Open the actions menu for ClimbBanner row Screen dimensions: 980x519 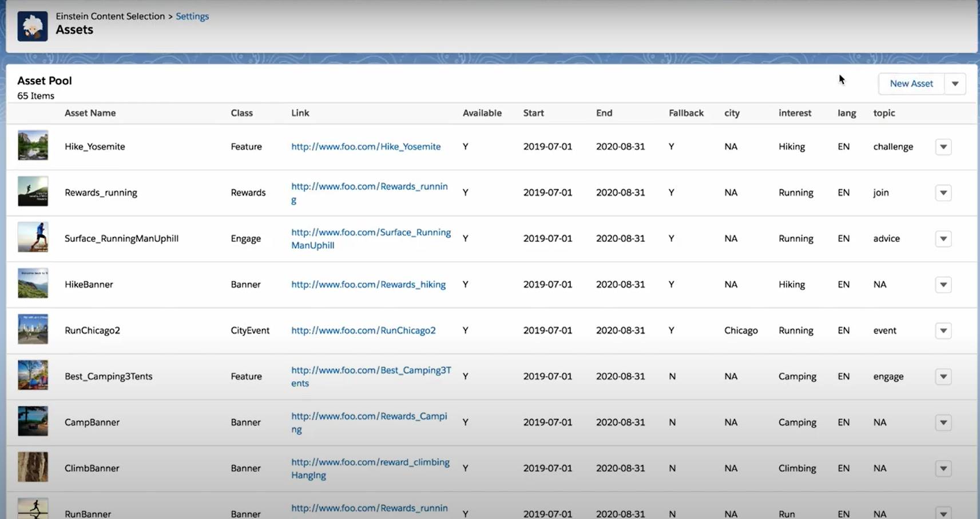943,468
